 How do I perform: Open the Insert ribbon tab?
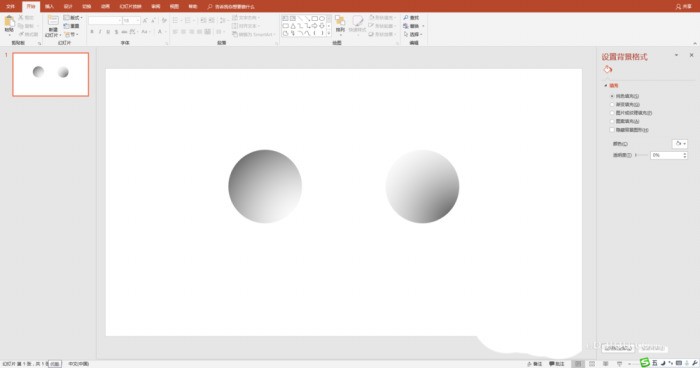pyautogui.click(x=49, y=6)
